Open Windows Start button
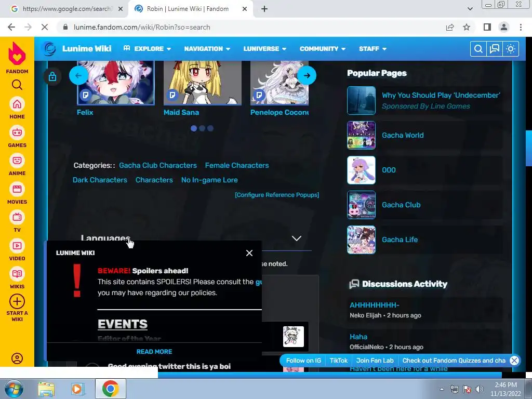This screenshot has width=532, height=399. pyautogui.click(x=14, y=389)
